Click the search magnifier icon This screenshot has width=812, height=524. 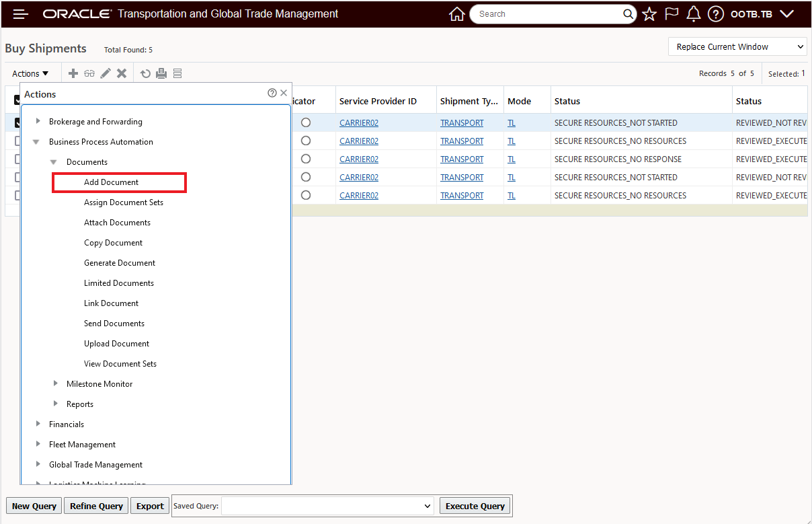pyautogui.click(x=628, y=14)
